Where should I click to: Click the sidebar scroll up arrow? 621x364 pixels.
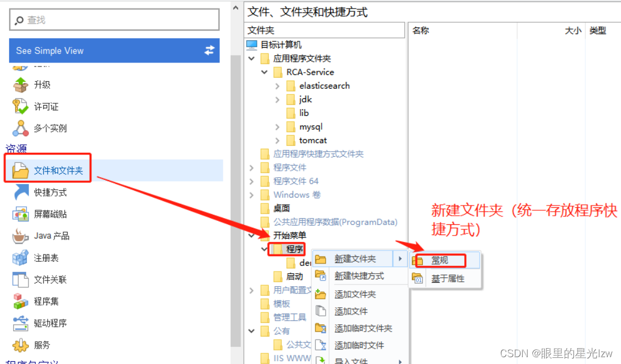(236, 7)
